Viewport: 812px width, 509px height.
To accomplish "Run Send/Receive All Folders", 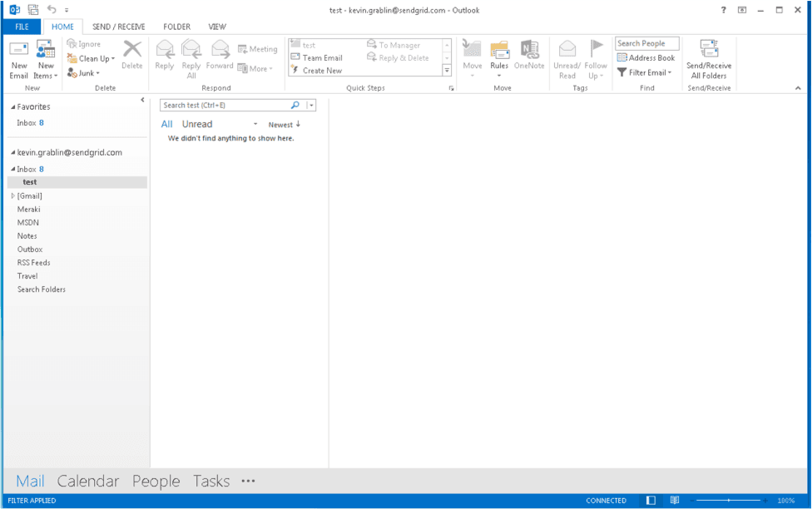I will [x=708, y=58].
